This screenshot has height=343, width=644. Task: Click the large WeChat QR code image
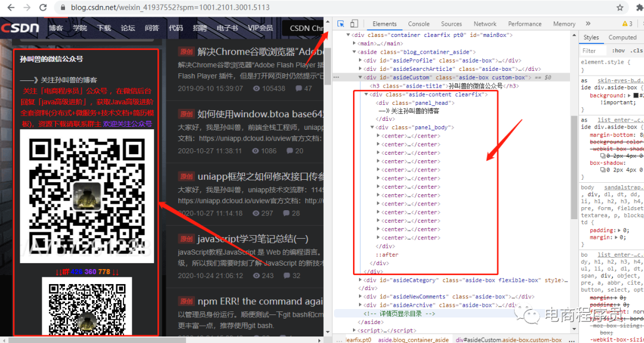click(x=86, y=196)
